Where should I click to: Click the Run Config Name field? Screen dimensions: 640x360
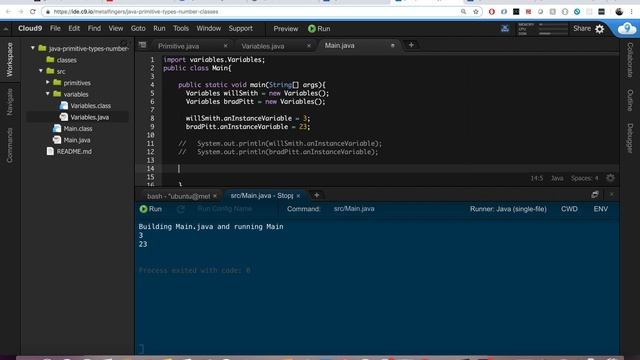(x=224, y=209)
